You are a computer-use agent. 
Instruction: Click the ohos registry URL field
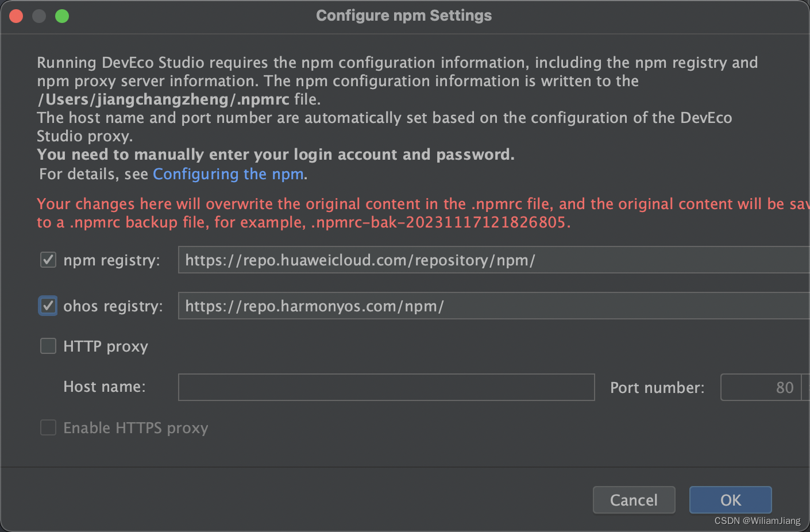494,306
